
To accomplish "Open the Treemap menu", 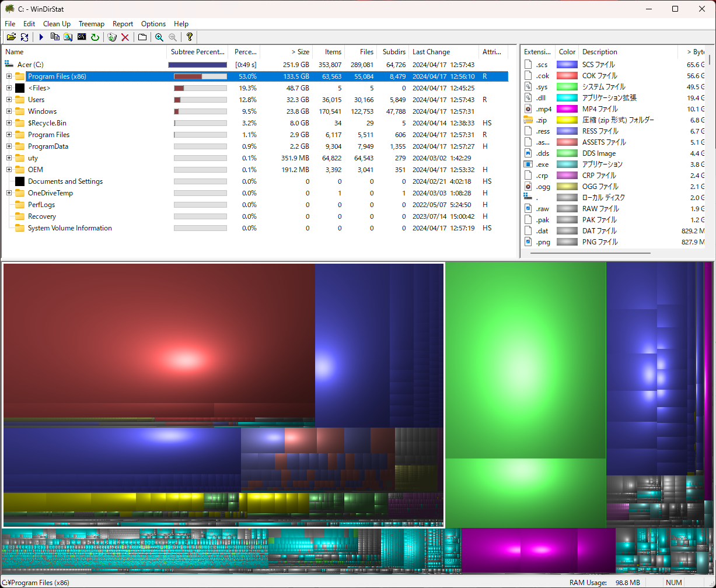I will click(x=91, y=24).
